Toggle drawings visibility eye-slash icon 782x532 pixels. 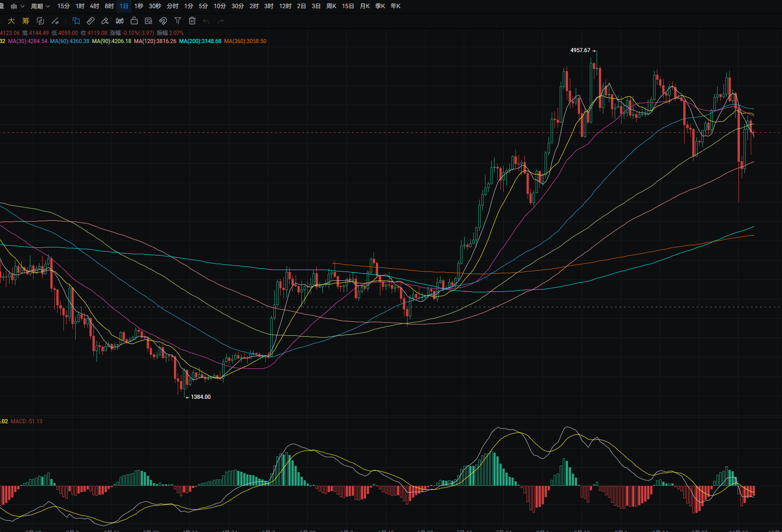[163, 21]
